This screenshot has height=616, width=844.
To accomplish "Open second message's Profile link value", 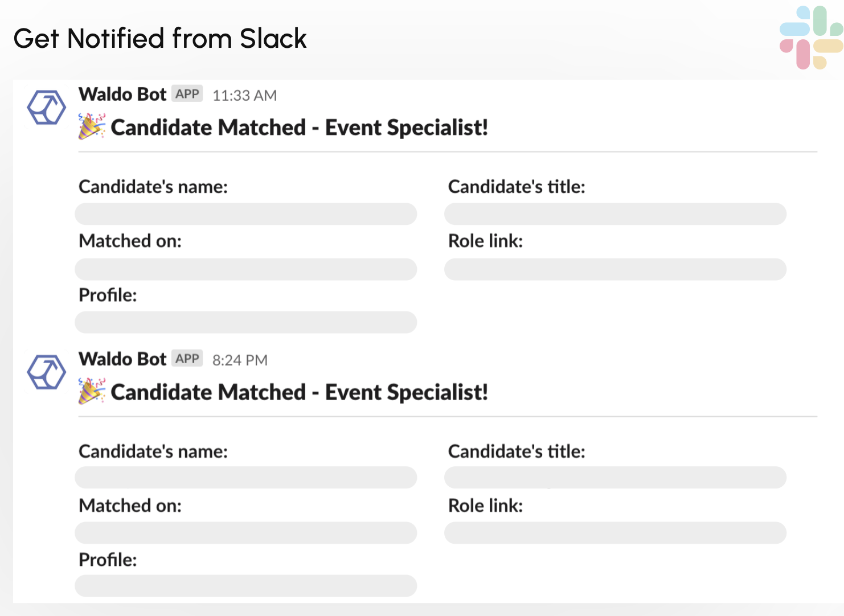I will [246, 586].
